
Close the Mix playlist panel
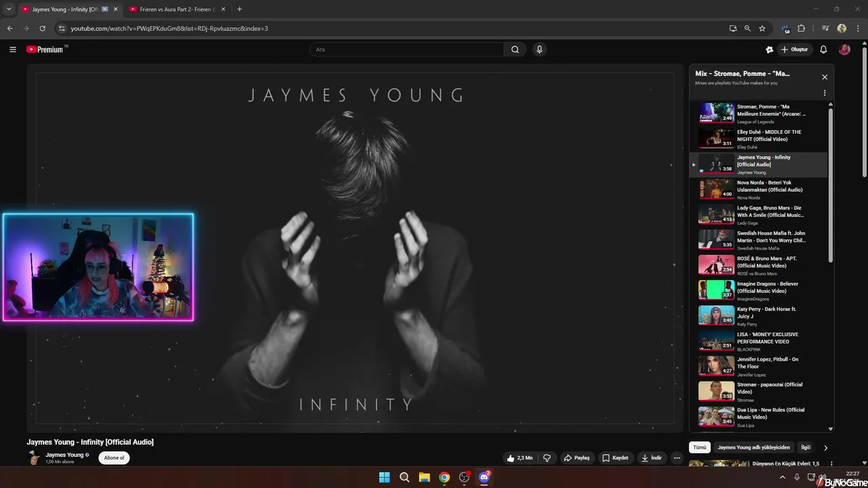[825, 77]
